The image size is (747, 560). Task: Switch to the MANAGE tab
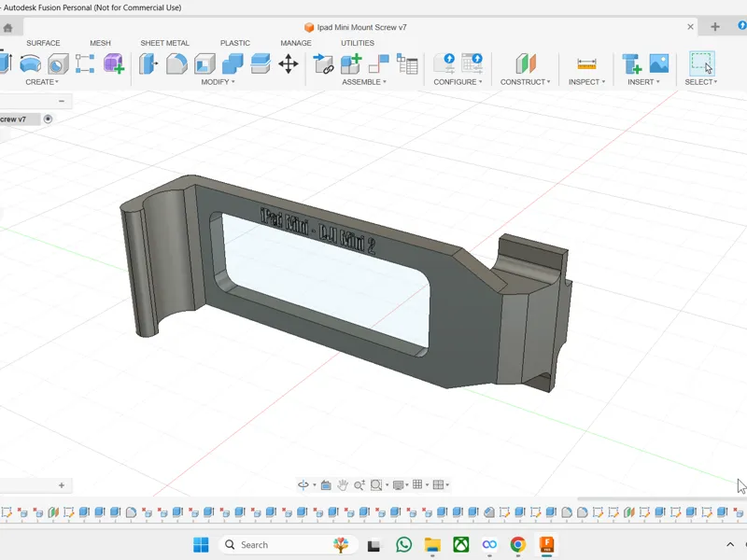[x=296, y=43]
